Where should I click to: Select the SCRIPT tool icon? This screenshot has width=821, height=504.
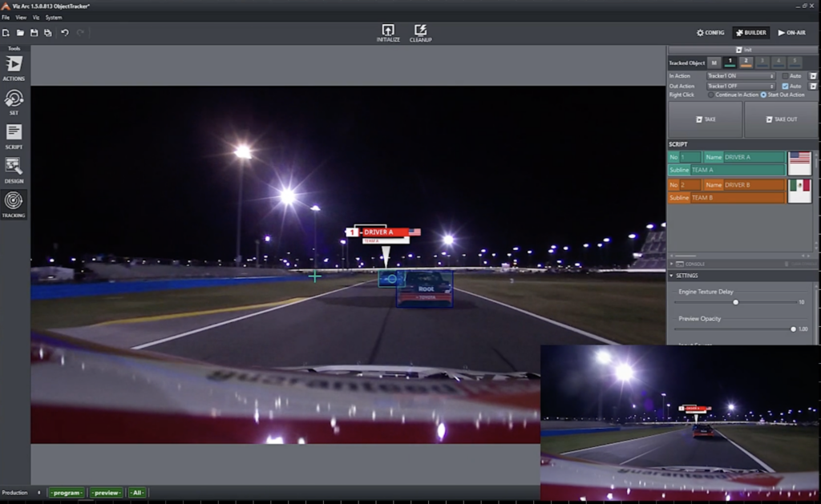[x=12, y=135]
